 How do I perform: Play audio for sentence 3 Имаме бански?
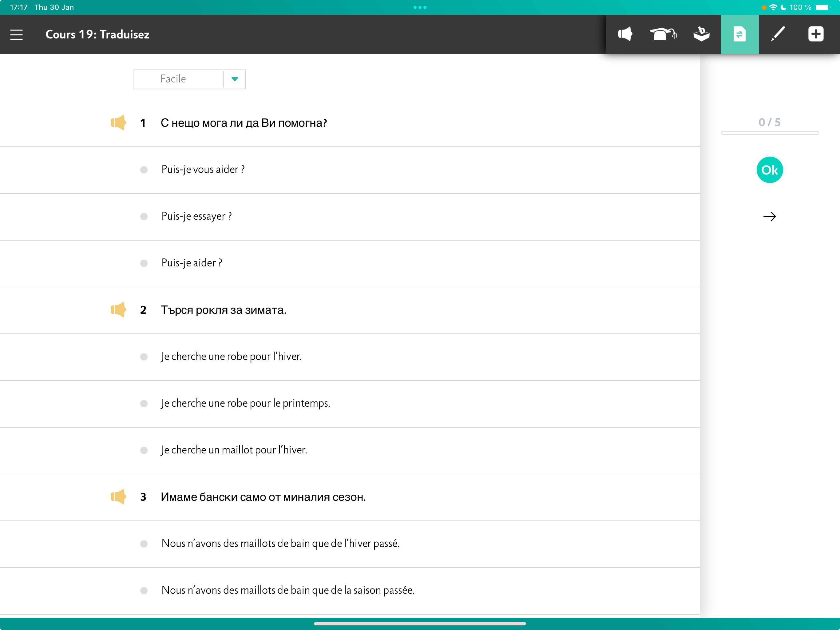(118, 496)
